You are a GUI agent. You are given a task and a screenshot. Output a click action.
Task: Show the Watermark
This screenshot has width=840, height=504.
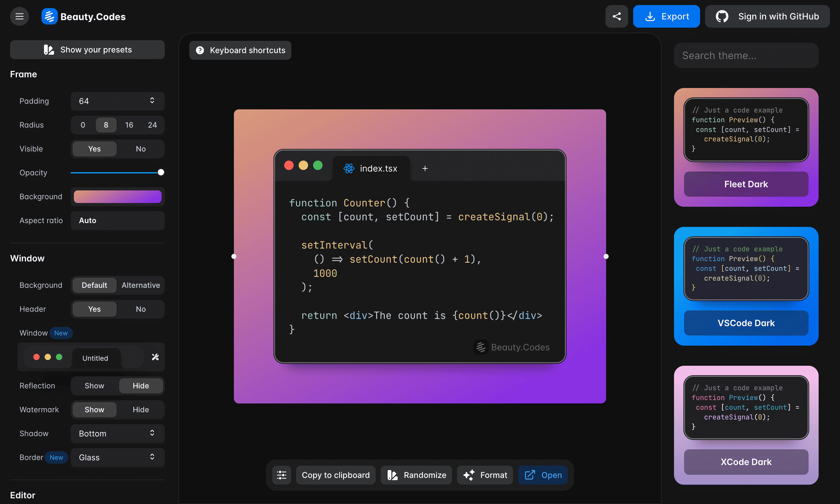pos(94,410)
